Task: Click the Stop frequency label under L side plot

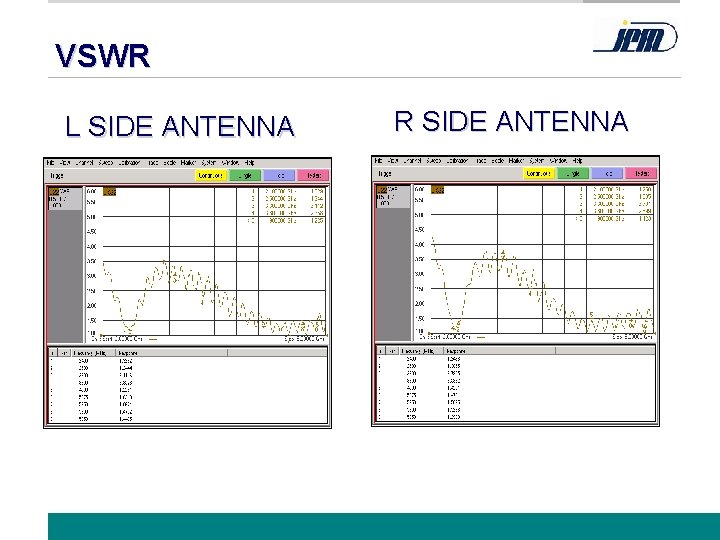Action: click(305, 339)
